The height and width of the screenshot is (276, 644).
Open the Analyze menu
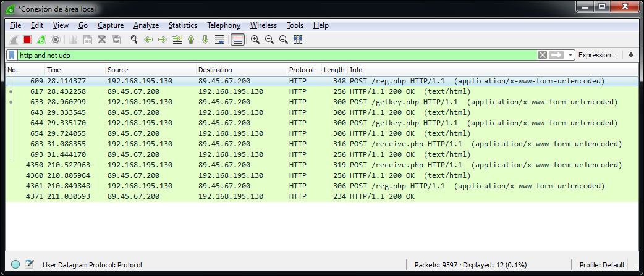tap(146, 25)
